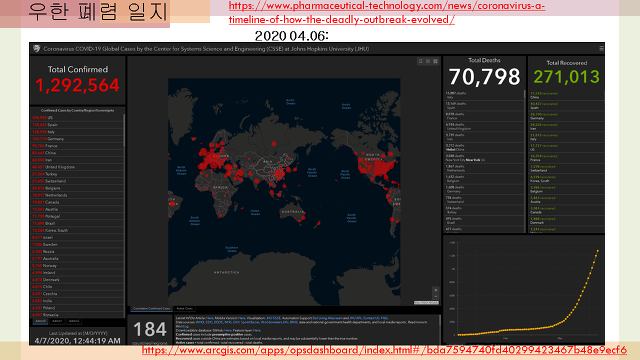Select Hubei China row in deaths list
The width and height of the screenshot is (640, 360).
click(x=484, y=147)
